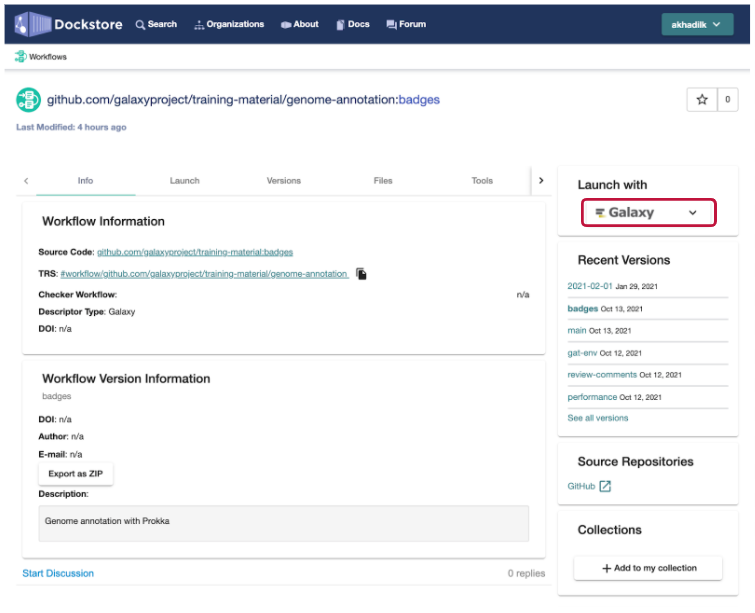The image size is (755, 613).
Task: Open Search in the top navigation
Action: coord(156,24)
